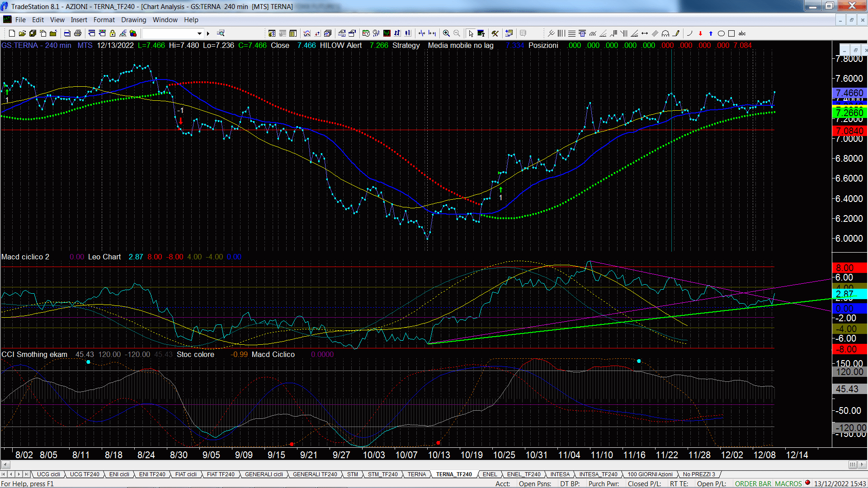Select the pointer arrow tool

(x=471, y=33)
